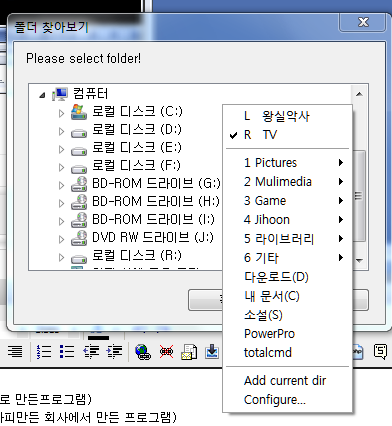Click the drive icon for 로컬 디스크 (R:)
392x426 pixels.
point(79,259)
